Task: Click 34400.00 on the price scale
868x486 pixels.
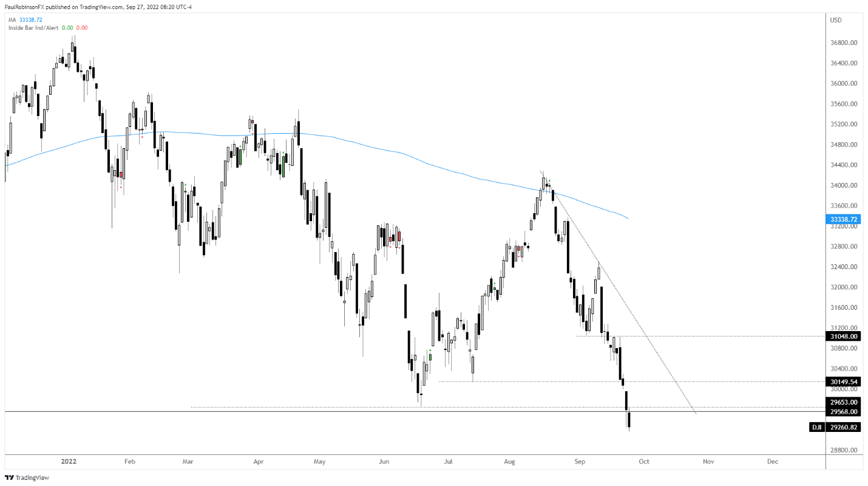Action: [844, 165]
